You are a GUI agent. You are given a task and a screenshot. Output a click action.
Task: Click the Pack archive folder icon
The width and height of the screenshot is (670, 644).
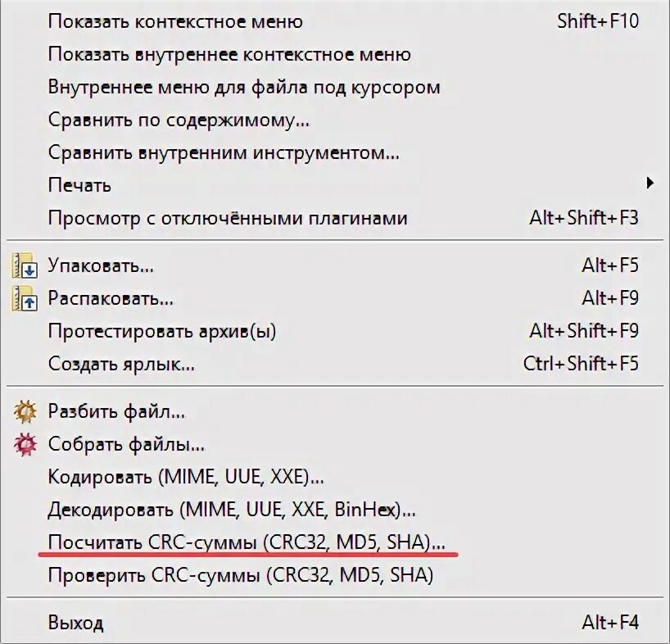25,265
